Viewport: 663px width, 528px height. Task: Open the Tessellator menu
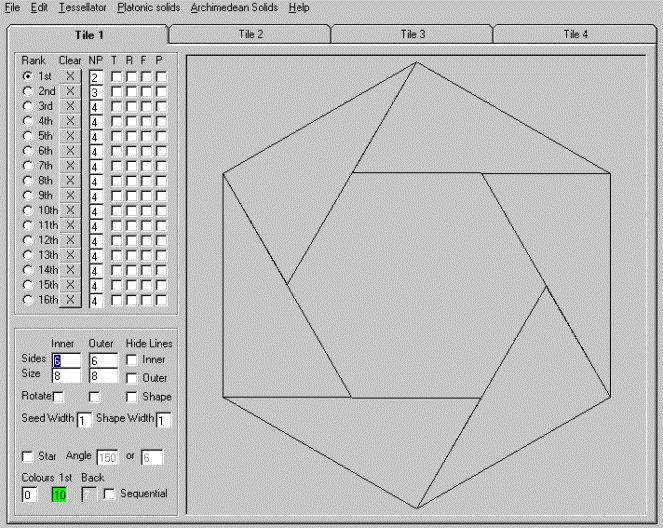coord(82,7)
